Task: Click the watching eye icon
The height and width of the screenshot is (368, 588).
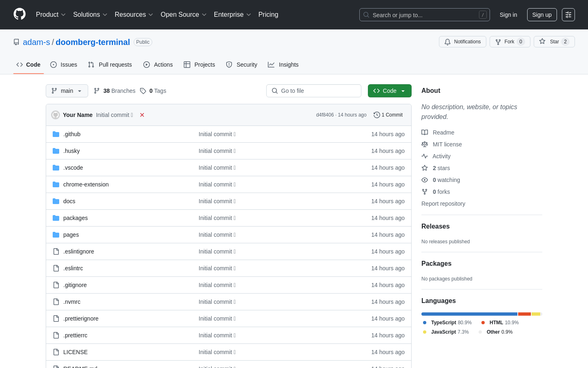Action: click(425, 180)
